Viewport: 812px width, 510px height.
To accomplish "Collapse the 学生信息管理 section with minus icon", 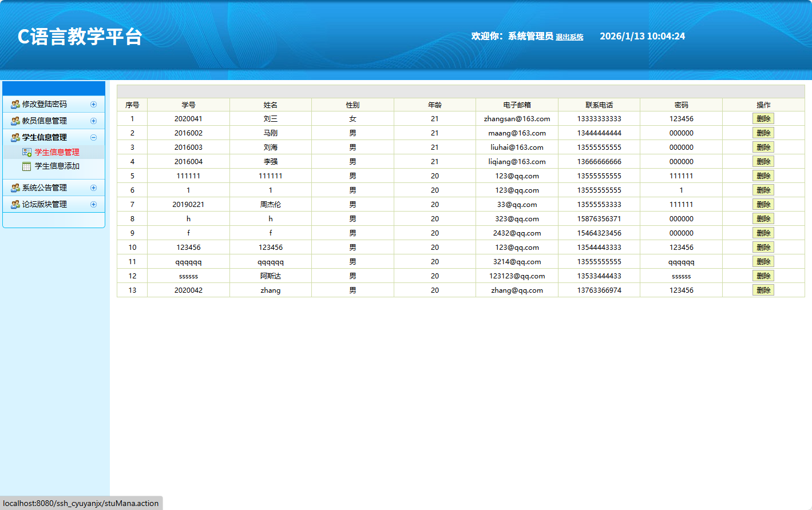I will (x=93, y=138).
